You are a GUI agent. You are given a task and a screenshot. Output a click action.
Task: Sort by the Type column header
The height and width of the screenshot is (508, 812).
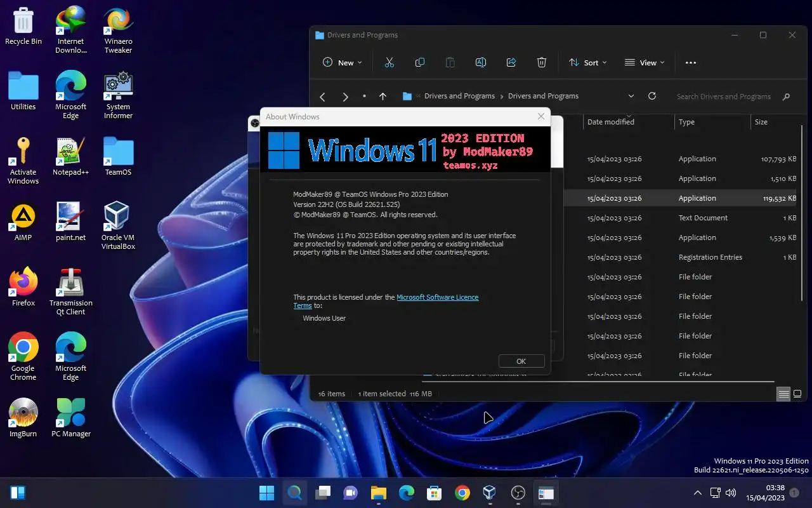point(712,122)
